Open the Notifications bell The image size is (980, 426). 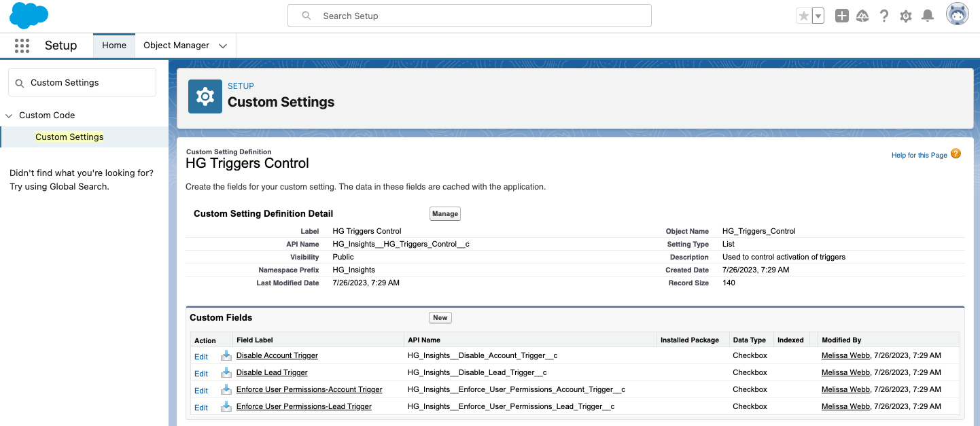[928, 16]
